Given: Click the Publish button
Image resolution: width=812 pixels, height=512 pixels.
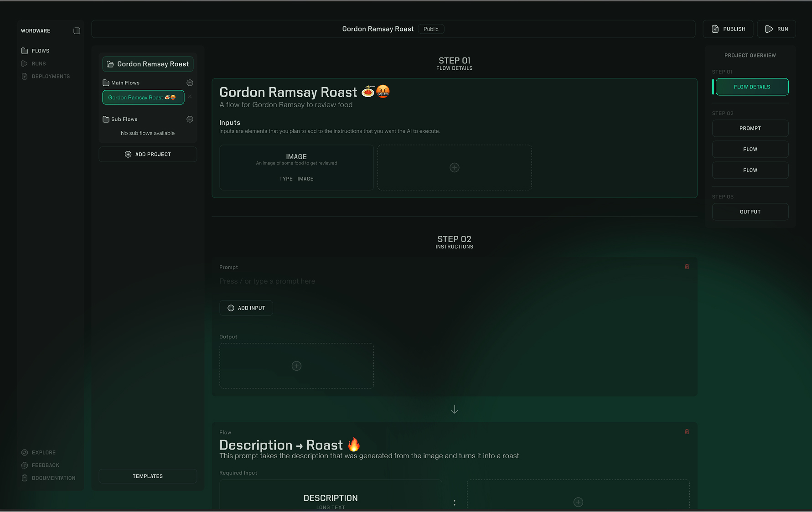Looking at the screenshot, I should point(728,29).
